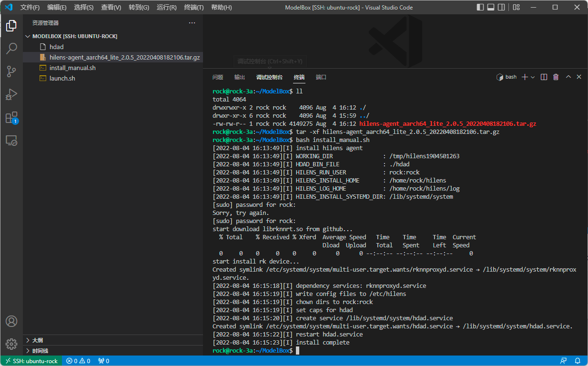Toggle the bottom panel layout button

pyautogui.click(x=490, y=7)
